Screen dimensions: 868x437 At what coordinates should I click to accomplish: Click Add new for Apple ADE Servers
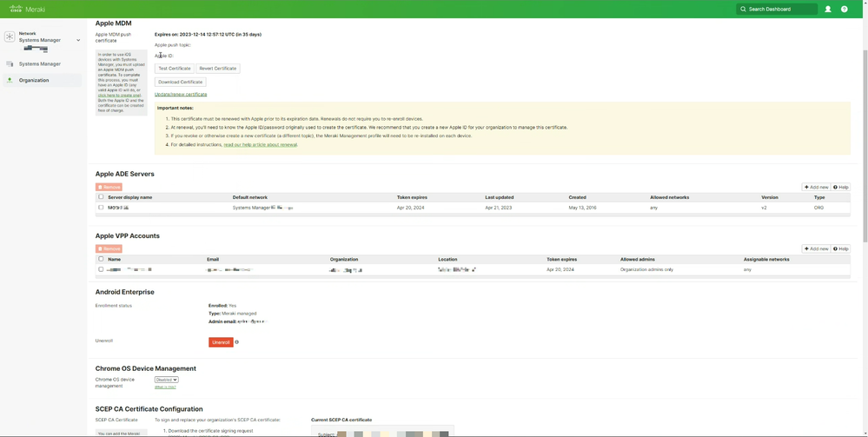point(816,187)
